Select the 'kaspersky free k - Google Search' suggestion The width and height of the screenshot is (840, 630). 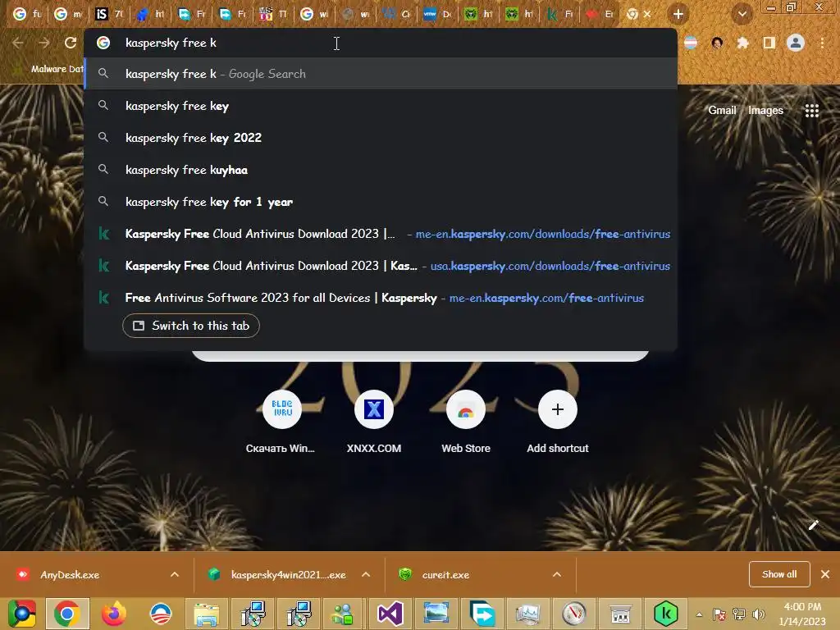click(x=381, y=74)
